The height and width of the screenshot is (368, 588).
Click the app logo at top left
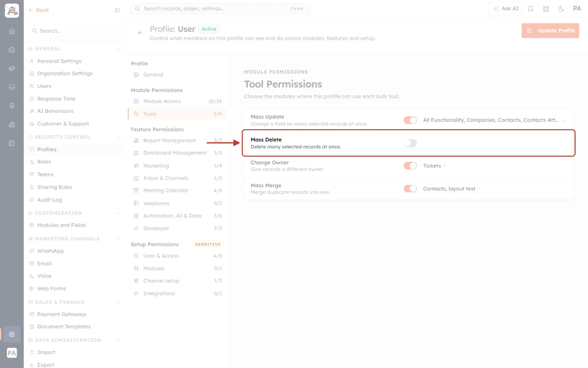(12, 11)
